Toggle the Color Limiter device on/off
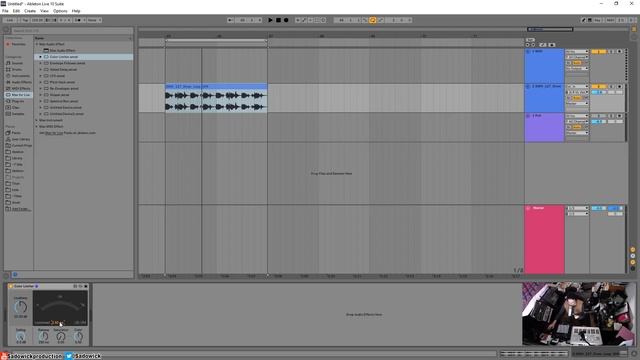 [x=11, y=286]
